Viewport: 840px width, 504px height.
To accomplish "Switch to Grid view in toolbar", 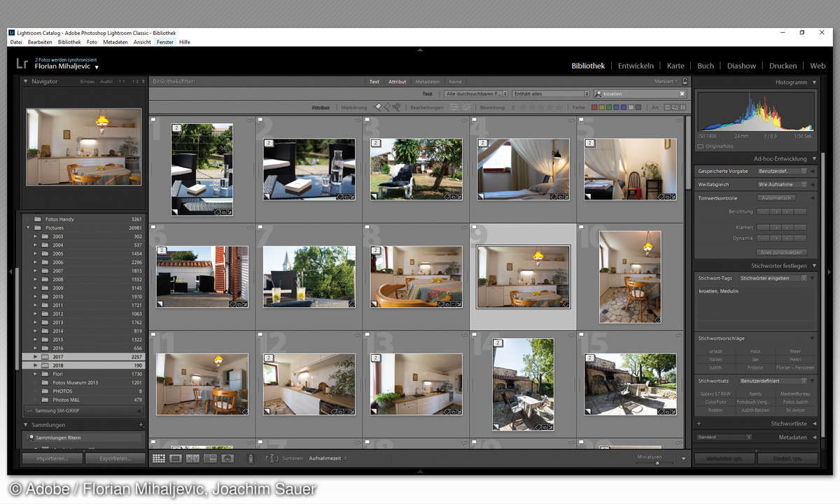I will tap(159, 458).
